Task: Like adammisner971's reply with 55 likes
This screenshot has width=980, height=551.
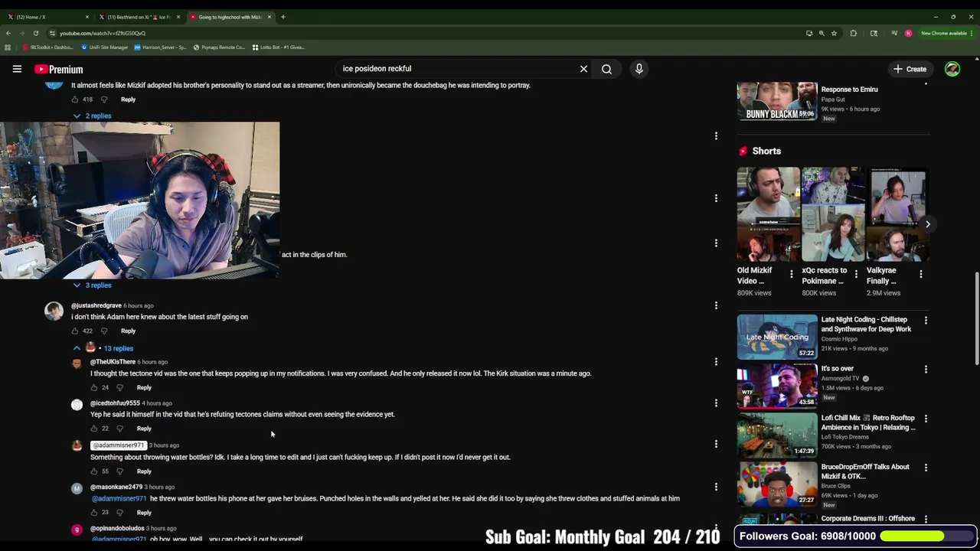Action: point(94,471)
